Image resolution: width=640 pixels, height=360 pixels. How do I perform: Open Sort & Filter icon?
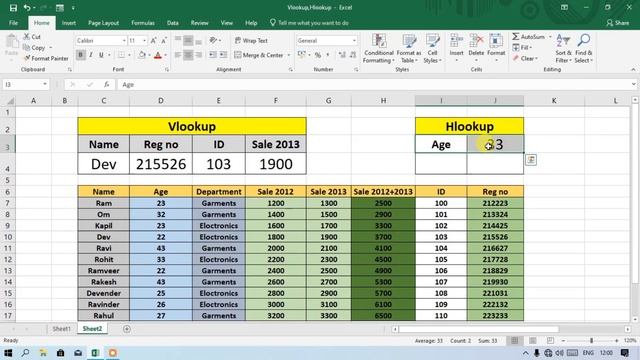click(x=563, y=41)
